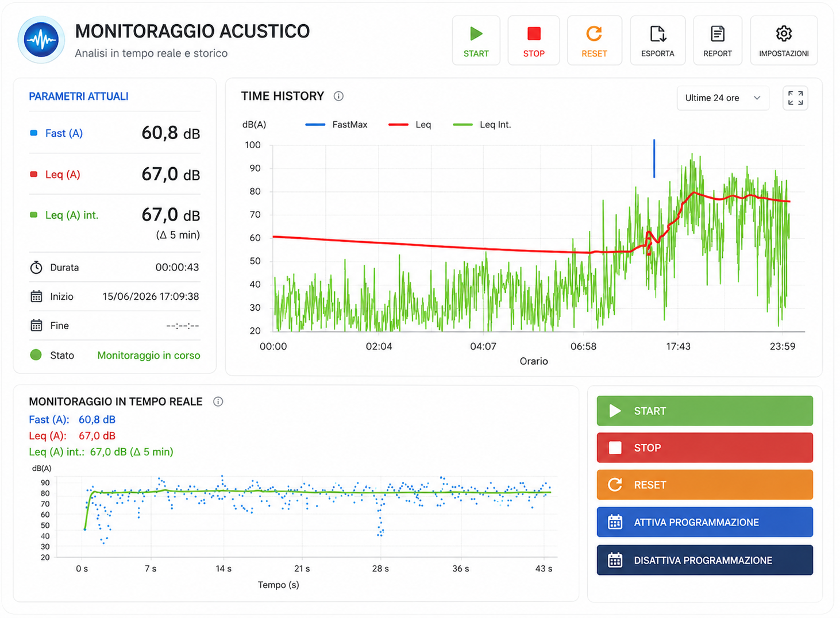
Task: Click the info icon next to TIME HISTORY
Action: tap(338, 96)
